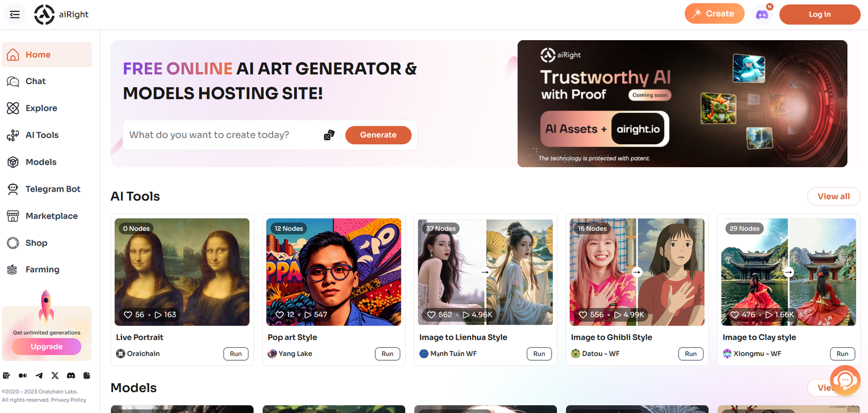
Task: Select Telegram Bot sidebar item
Action: click(x=53, y=189)
